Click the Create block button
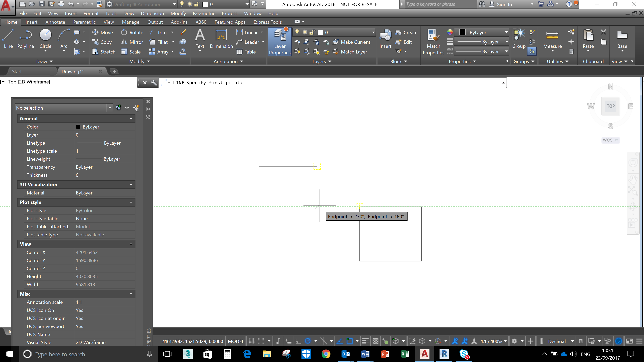The height and width of the screenshot is (362, 644). 407,32
